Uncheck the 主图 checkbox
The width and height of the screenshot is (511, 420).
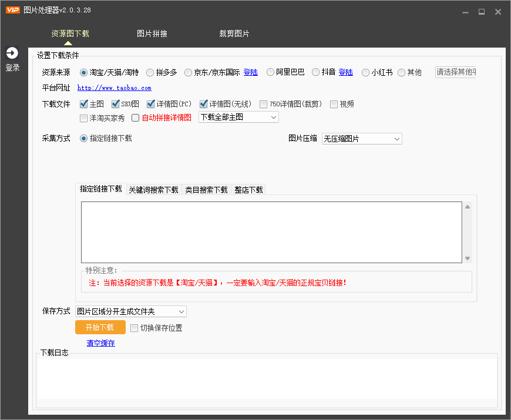84,104
